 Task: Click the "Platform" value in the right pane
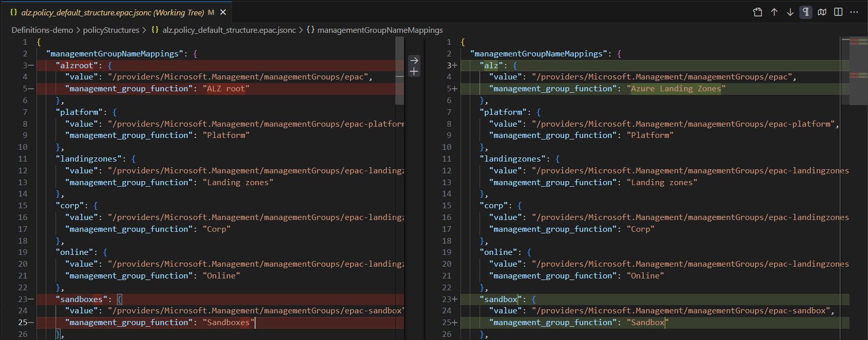pos(650,135)
